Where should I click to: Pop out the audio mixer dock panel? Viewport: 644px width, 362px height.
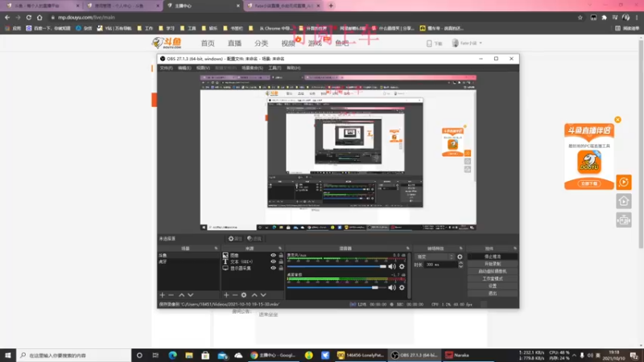tap(408, 249)
